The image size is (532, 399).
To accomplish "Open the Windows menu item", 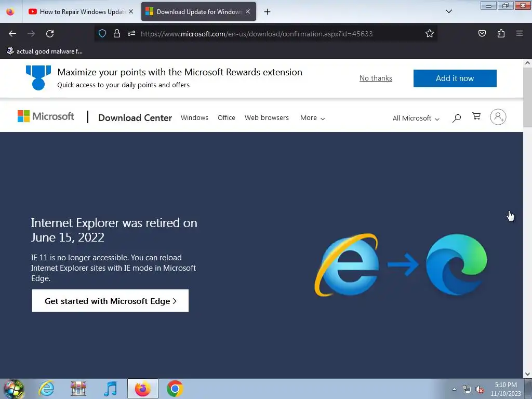I will (194, 118).
